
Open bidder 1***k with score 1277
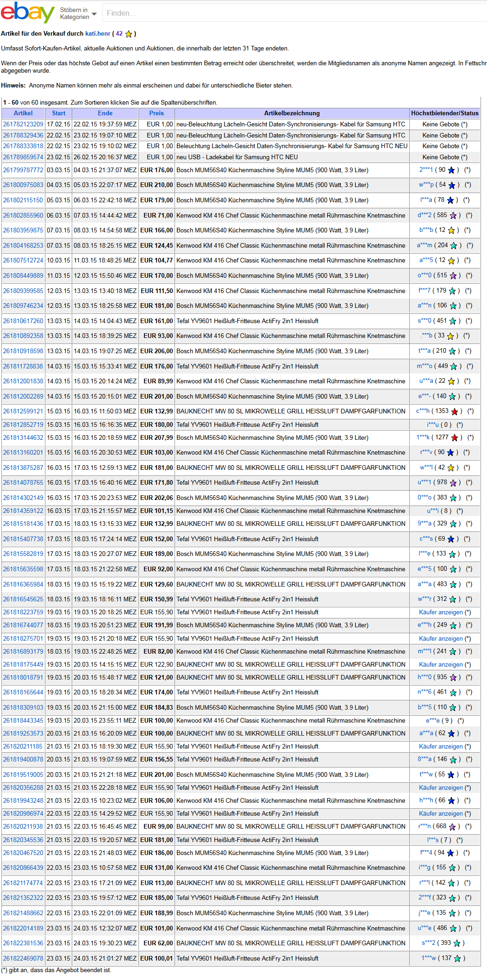(423, 437)
